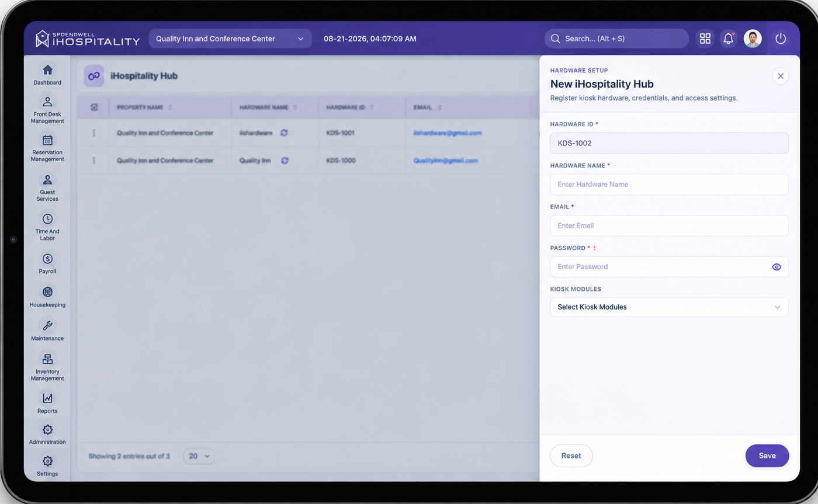Click the power logout icon

coord(781,39)
